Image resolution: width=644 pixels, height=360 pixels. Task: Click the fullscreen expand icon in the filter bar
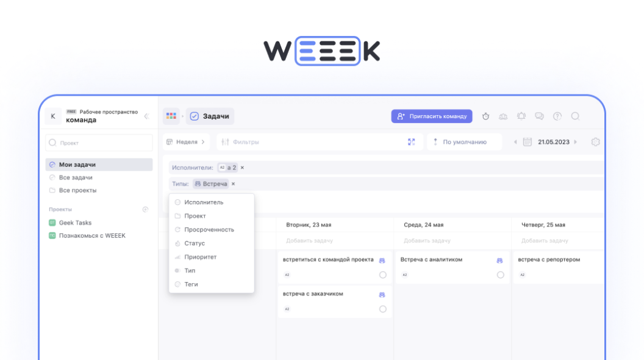(x=411, y=142)
